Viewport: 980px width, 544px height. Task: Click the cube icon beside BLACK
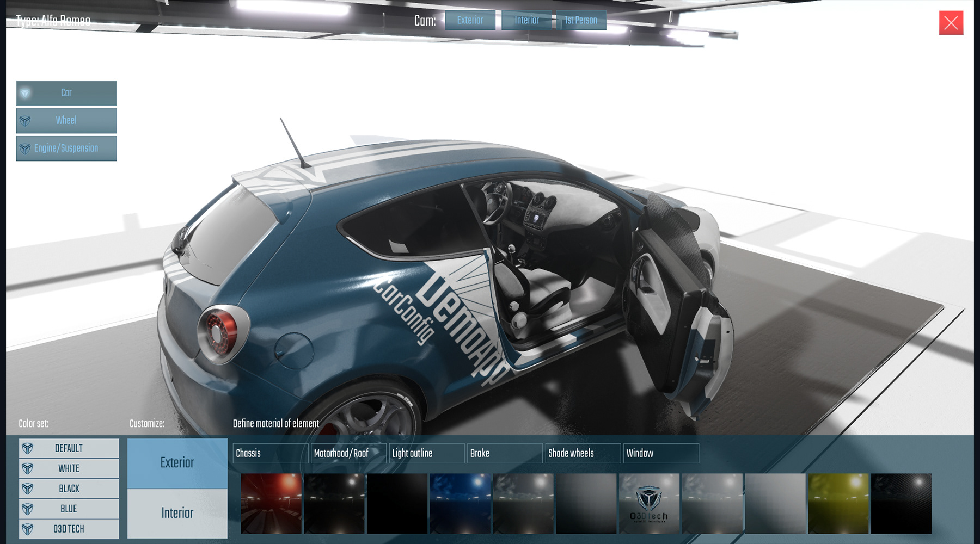(28, 489)
